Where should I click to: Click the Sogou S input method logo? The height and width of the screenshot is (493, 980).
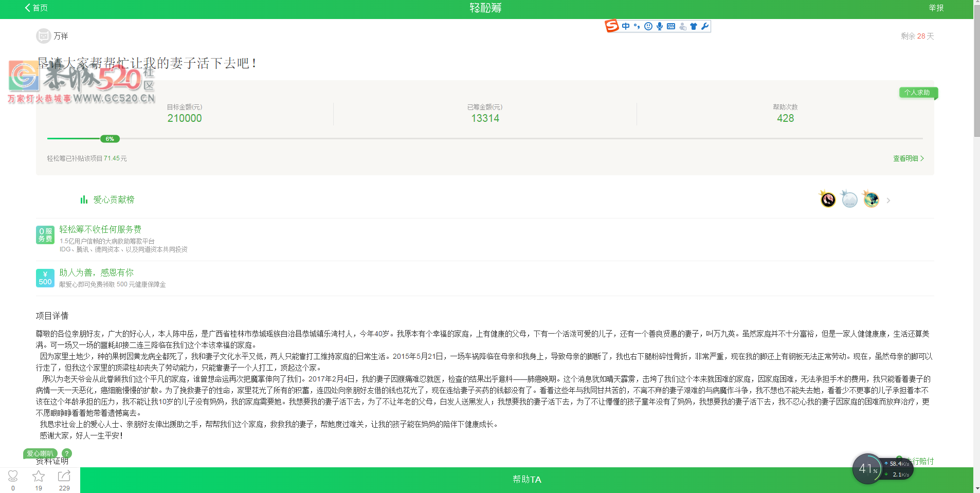pyautogui.click(x=612, y=26)
